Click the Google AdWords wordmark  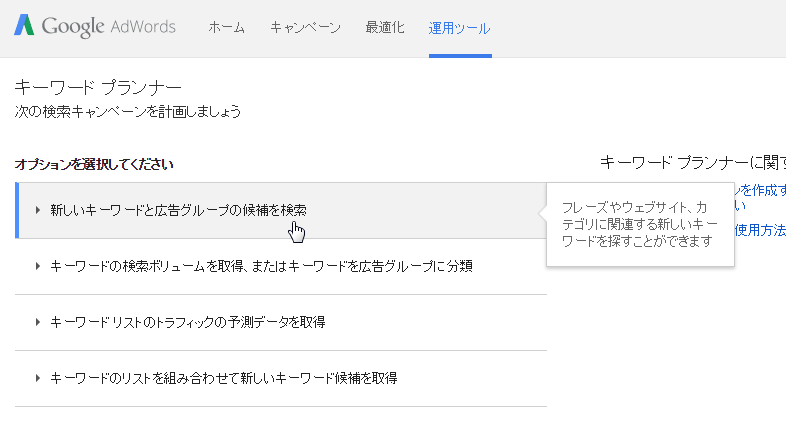click(108, 27)
